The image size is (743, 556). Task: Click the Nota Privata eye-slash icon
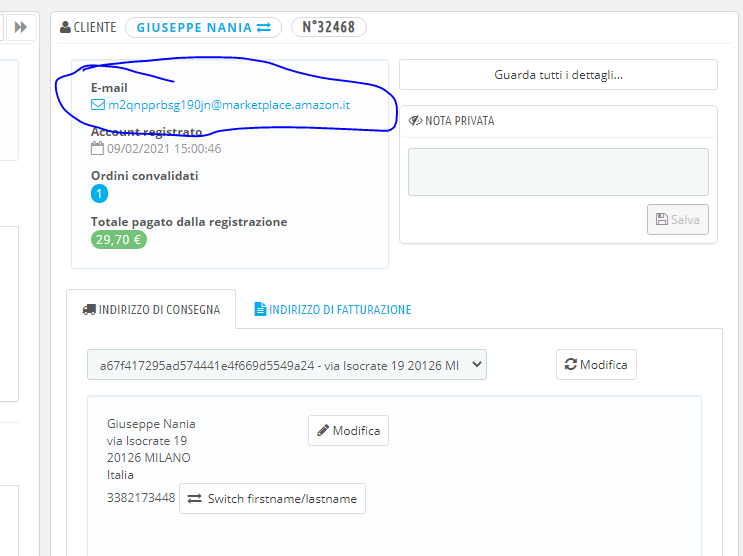click(415, 121)
